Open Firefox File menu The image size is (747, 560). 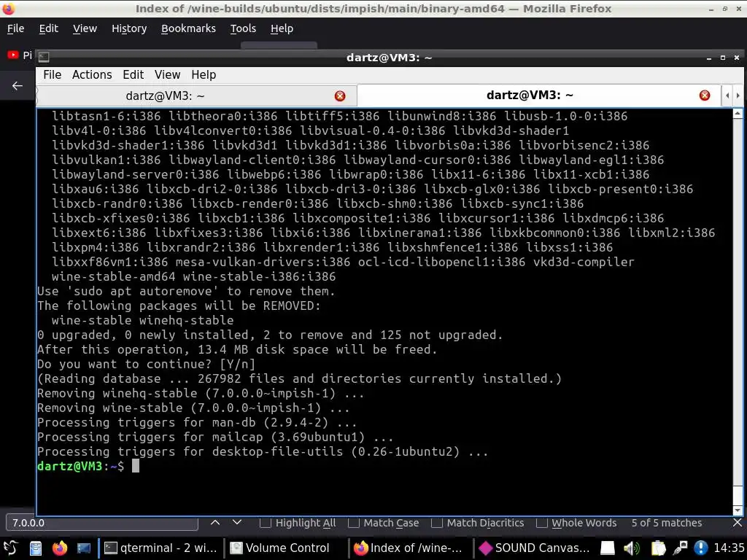pos(16,28)
